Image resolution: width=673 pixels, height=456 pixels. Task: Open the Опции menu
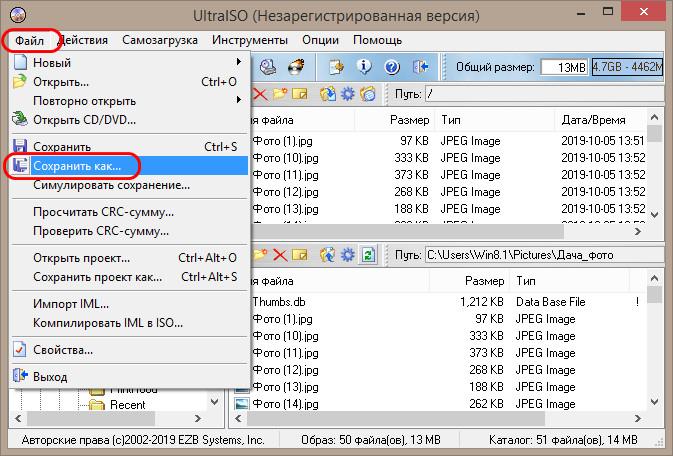coord(320,40)
